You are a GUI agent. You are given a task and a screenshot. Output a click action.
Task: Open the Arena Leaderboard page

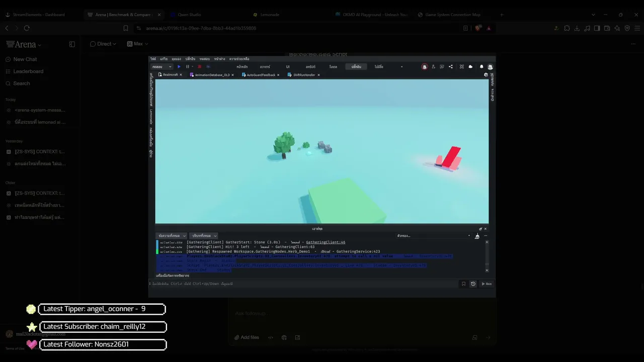tap(24, 71)
